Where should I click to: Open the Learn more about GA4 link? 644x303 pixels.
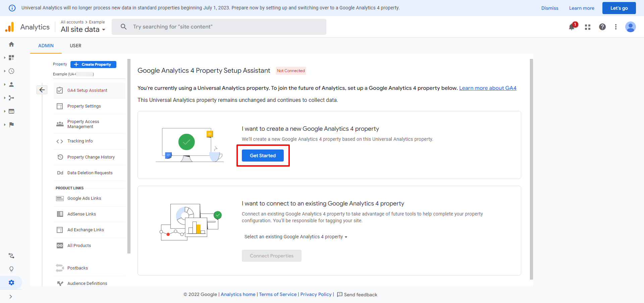[x=488, y=88]
